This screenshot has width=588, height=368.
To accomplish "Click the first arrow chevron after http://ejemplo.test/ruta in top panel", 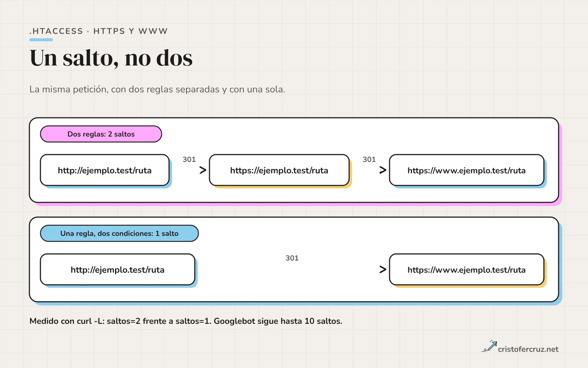I will 203,170.
